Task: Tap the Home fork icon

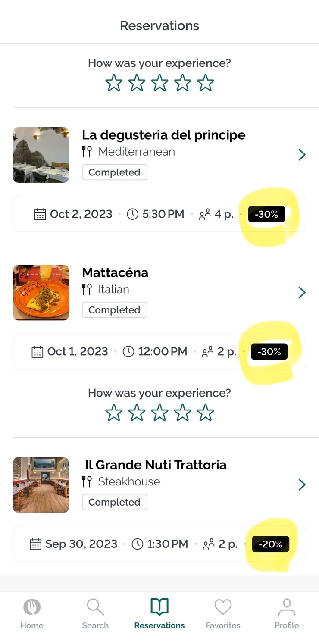Action: [31, 607]
